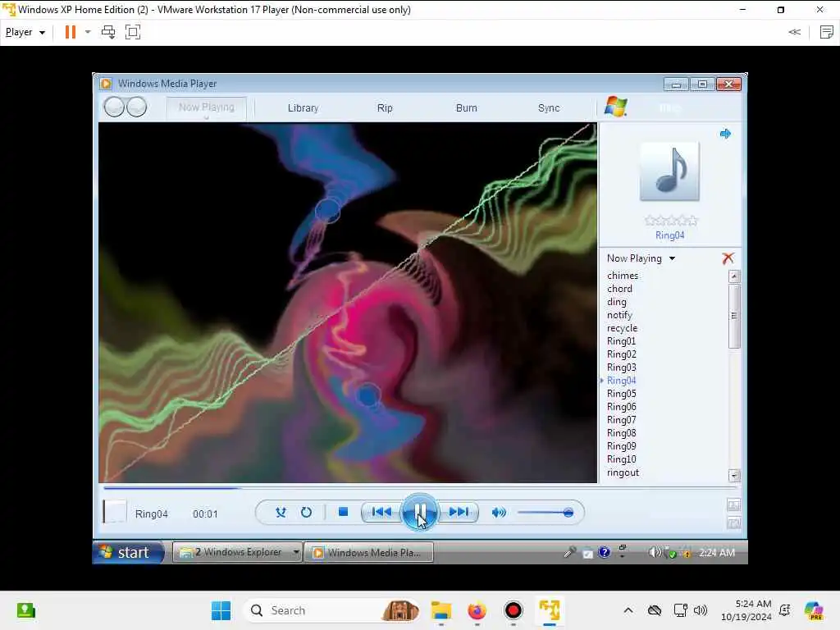Switch to the Burn tab
The width and height of the screenshot is (840, 630).
[x=466, y=108]
